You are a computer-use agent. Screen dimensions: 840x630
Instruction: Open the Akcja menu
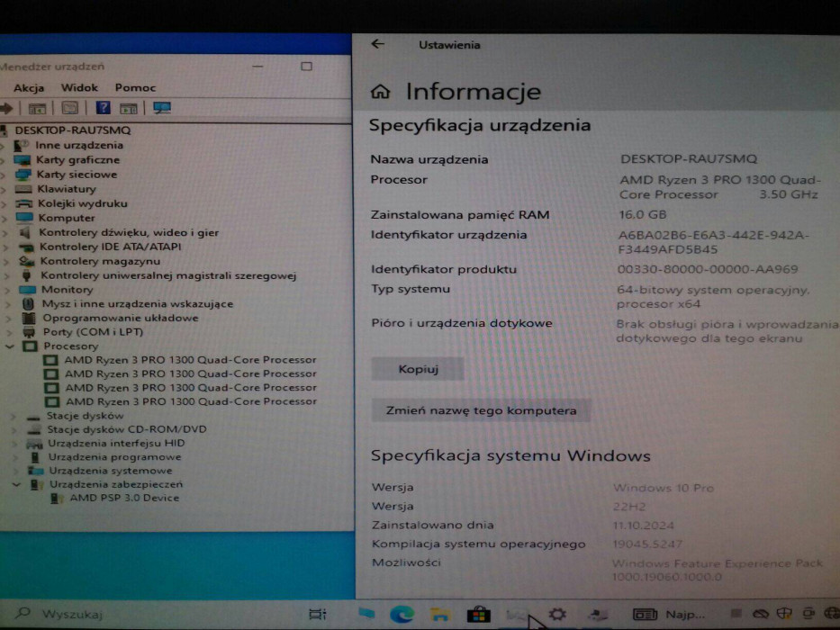click(29, 88)
